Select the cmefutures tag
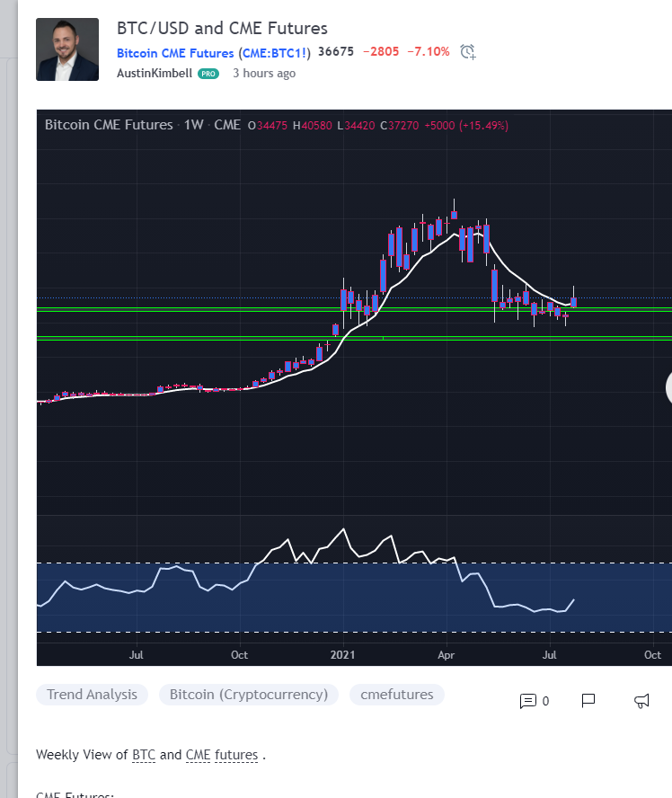Screen dimensions: 672x798 pos(397,694)
